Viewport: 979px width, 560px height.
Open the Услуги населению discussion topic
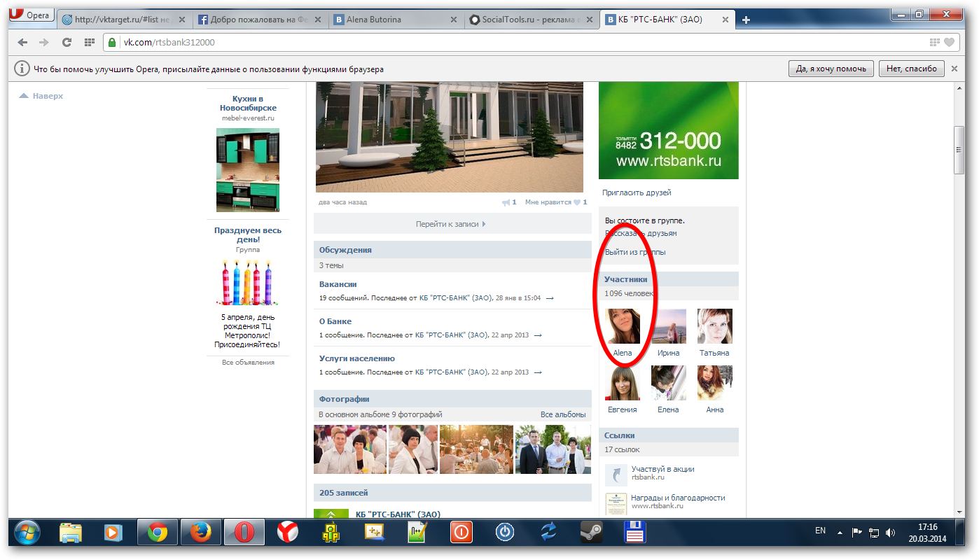click(x=357, y=358)
